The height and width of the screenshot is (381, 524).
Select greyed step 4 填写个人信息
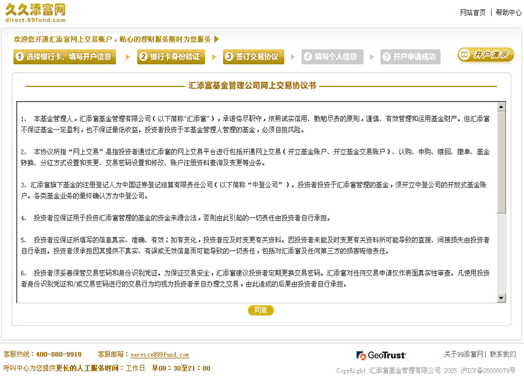(332, 56)
